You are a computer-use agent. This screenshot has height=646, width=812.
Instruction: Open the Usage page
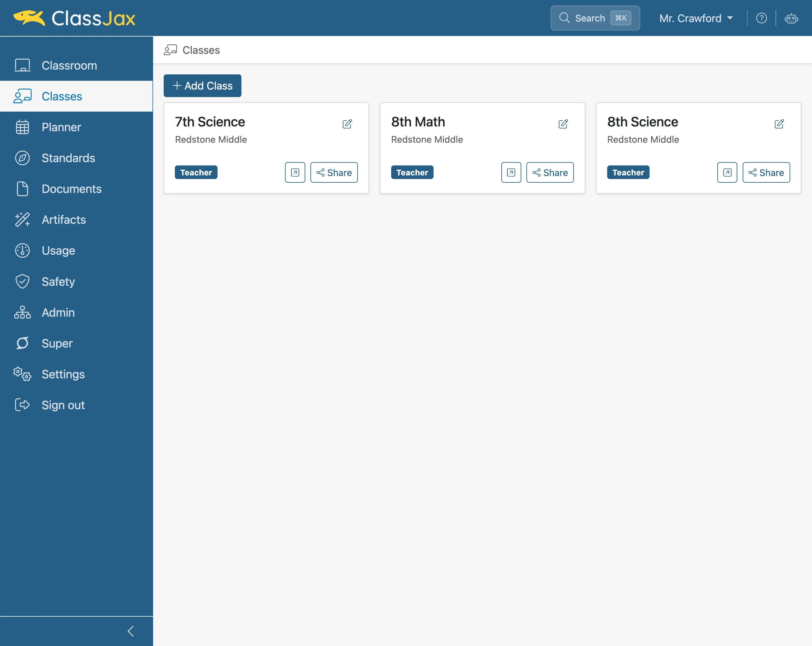pyautogui.click(x=77, y=250)
